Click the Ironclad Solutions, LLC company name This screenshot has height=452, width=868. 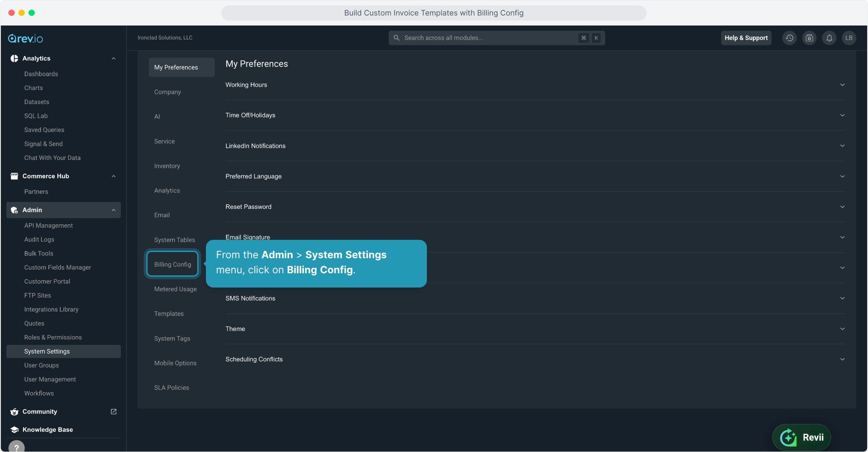pyautogui.click(x=165, y=38)
